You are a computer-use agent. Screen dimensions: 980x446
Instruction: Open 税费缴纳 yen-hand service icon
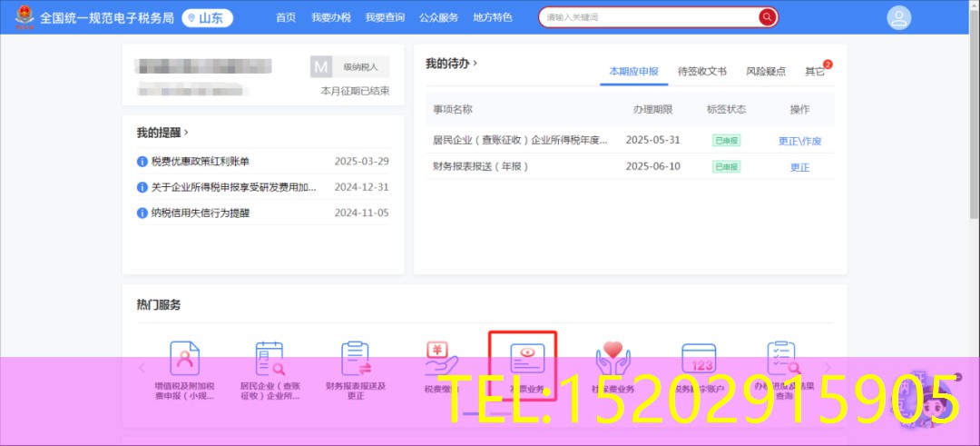tap(441, 359)
